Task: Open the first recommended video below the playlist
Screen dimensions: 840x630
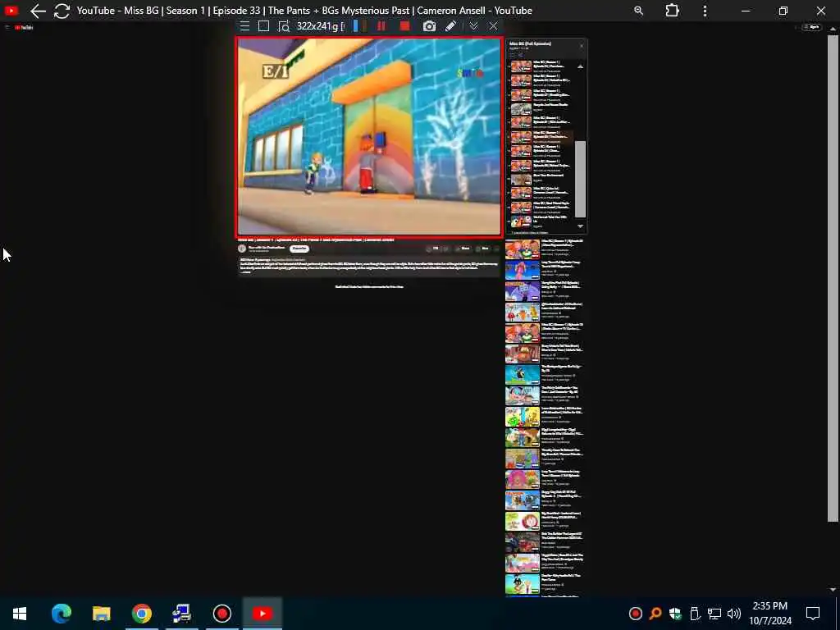Action: click(x=523, y=249)
